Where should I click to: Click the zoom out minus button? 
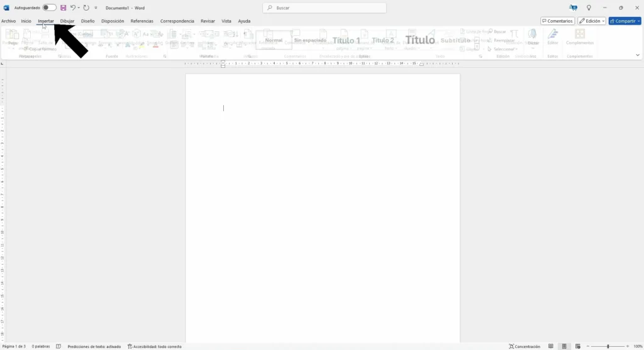pyautogui.click(x=588, y=346)
